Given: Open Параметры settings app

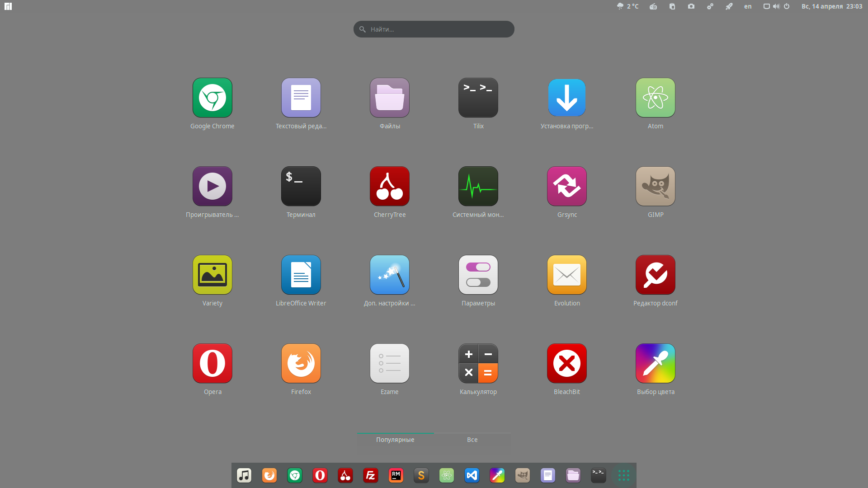Looking at the screenshot, I should pyautogui.click(x=478, y=275).
